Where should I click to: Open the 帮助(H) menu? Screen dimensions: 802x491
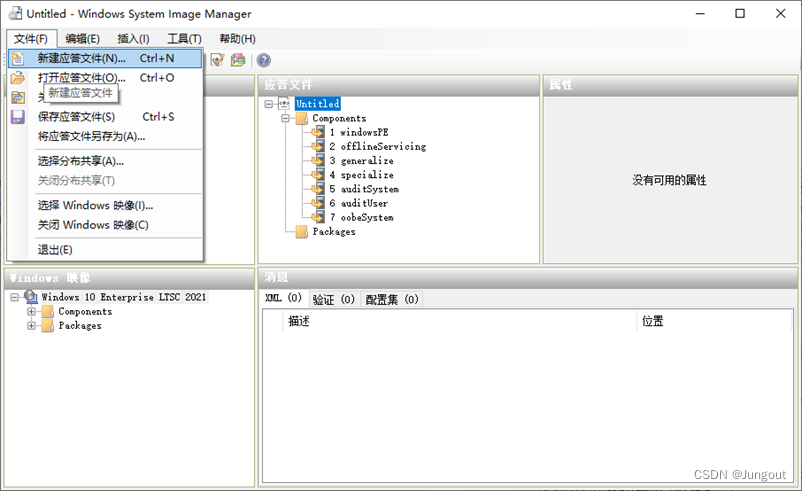[237, 39]
